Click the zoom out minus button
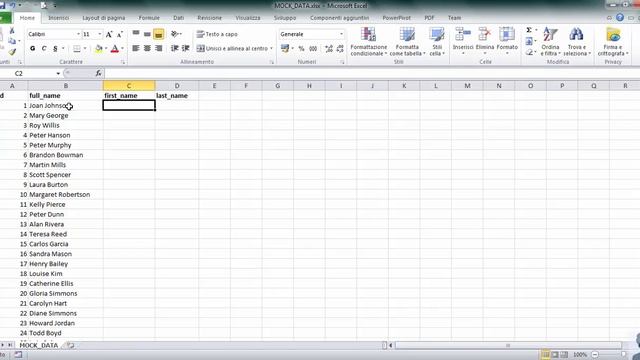The image size is (640, 360). click(595, 354)
